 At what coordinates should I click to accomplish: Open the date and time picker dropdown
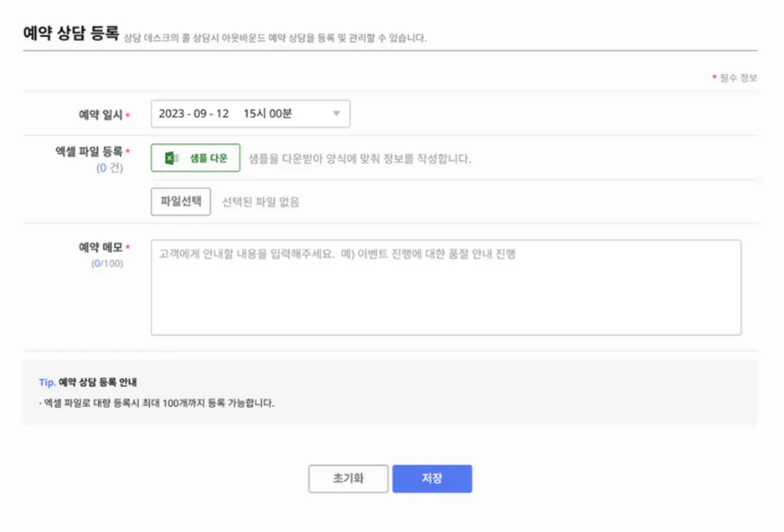point(251,112)
